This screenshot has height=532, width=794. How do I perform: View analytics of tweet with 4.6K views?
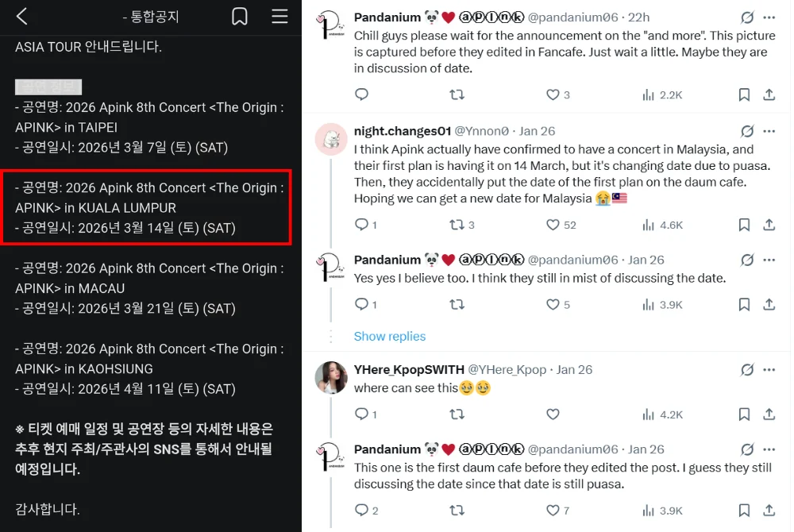click(x=662, y=225)
